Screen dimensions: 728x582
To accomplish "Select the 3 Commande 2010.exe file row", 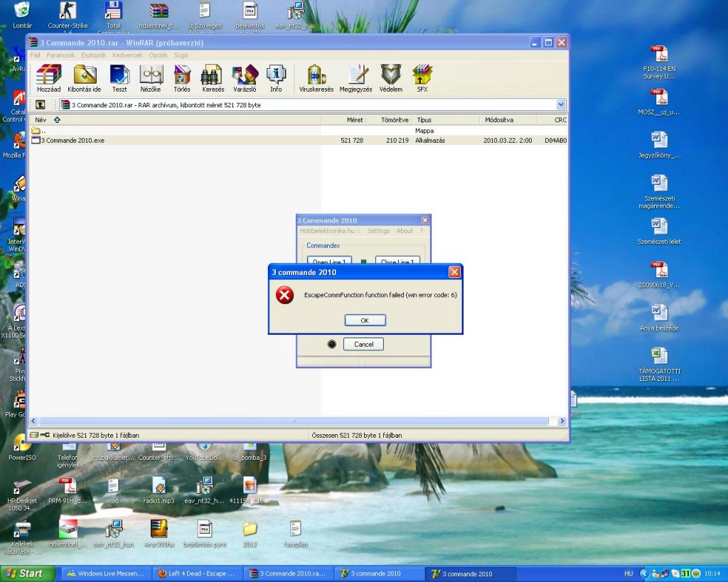I will 299,140.
